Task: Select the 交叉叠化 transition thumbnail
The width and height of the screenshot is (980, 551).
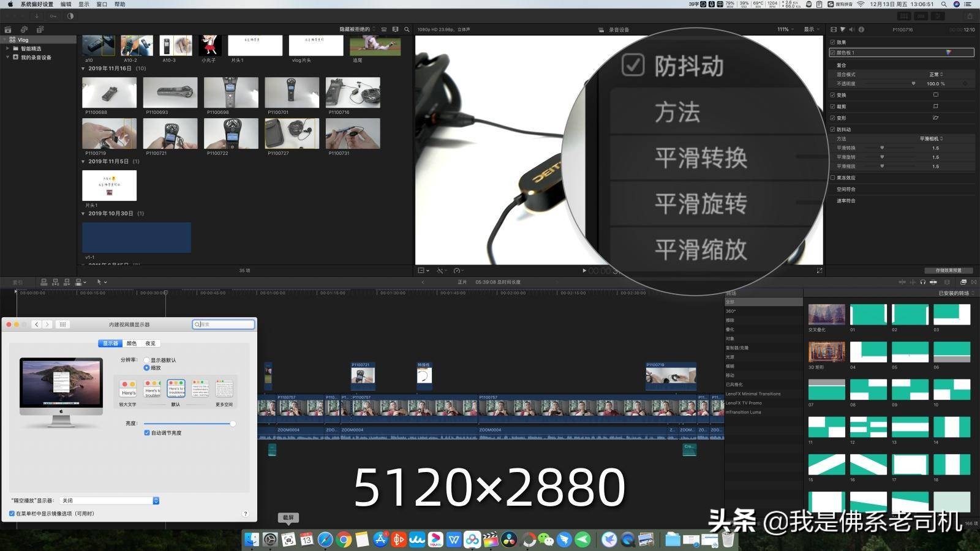Action: [826, 314]
